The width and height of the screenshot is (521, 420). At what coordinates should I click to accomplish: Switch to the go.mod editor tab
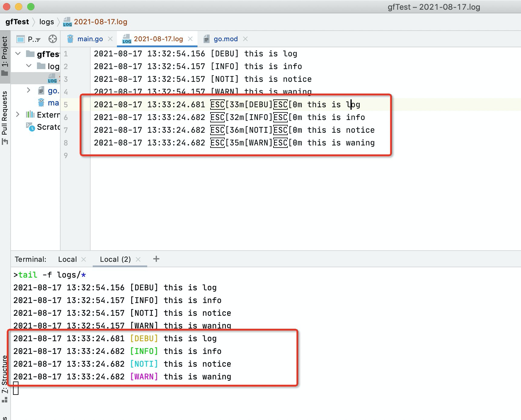click(x=225, y=39)
